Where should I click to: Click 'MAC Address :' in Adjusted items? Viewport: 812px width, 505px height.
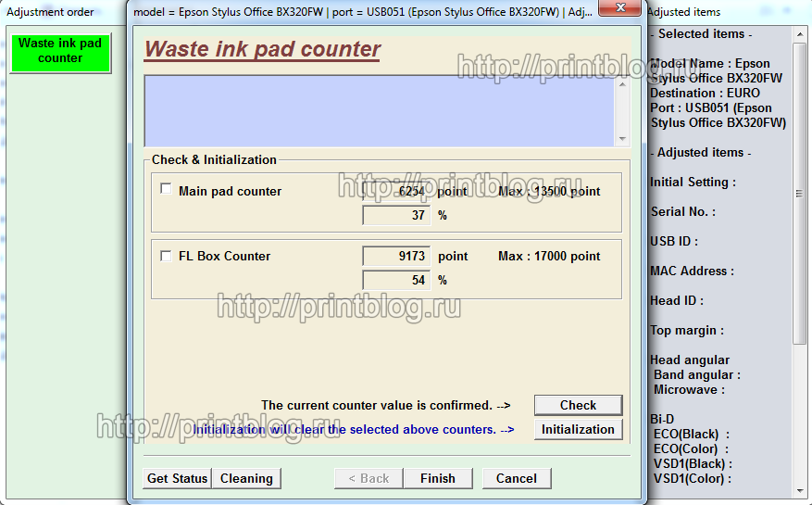coord(692,271)
